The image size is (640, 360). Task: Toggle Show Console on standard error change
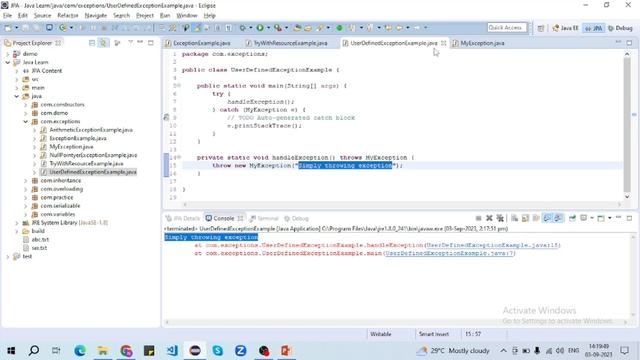(x=558, y=218)
